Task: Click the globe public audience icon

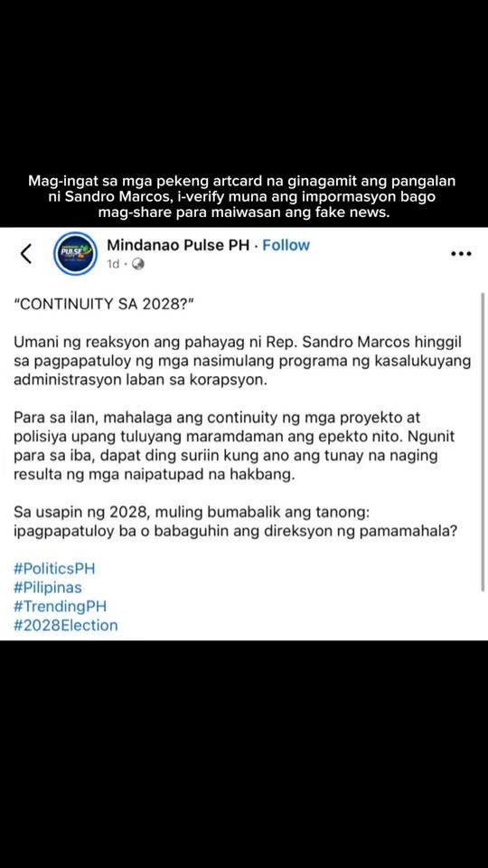Action: point(138,265)
